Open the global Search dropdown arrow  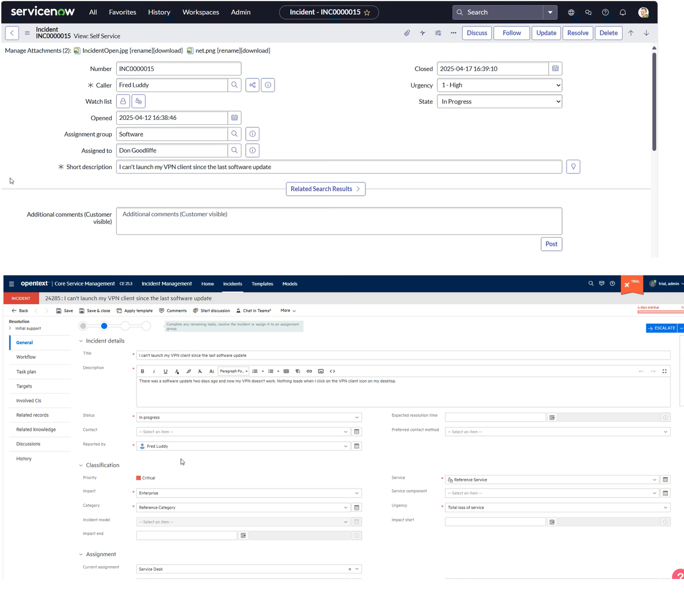pyautogui.click(x=550, y=12)
